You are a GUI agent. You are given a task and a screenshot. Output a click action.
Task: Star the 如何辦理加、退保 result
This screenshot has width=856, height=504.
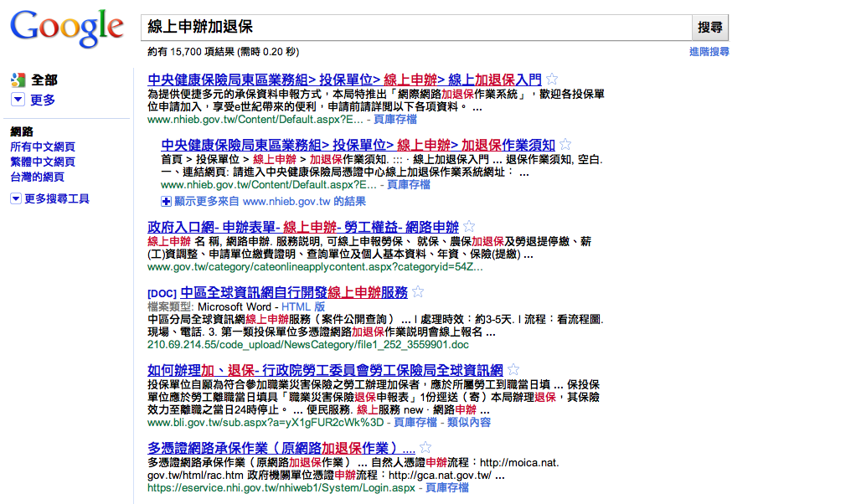coord(513,370)
